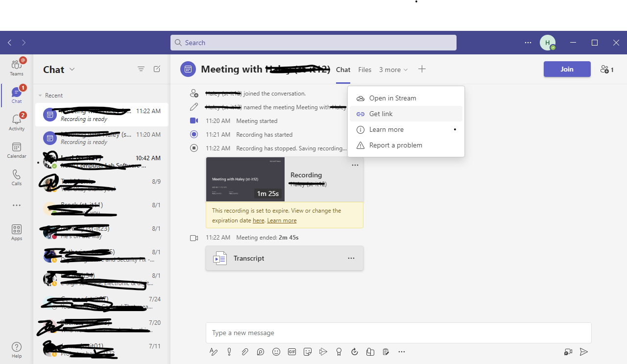Open the Chat section in sidebar
The width and height of the screenshot is (627, 364).
pyautogui.click(x=17, y=95)
